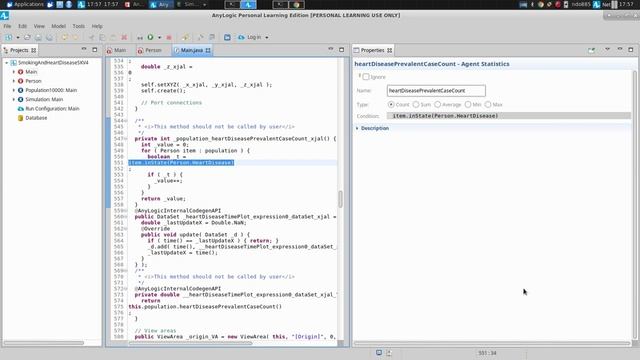This screenshot has height=360, width=640.
Task: Select the Count type radio button
Action: 391,104
